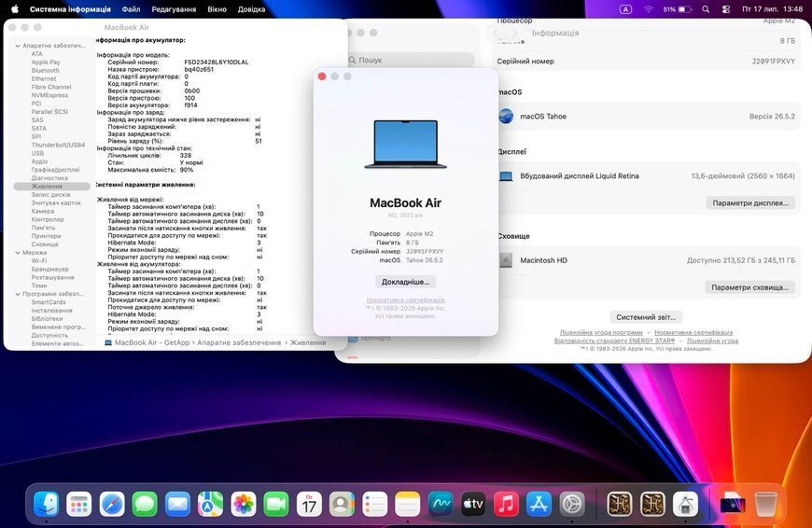Open FaceTime app in Dock
Image resolution: width=812 pixels, height=528 pixels.
click(x=276, y=503)
